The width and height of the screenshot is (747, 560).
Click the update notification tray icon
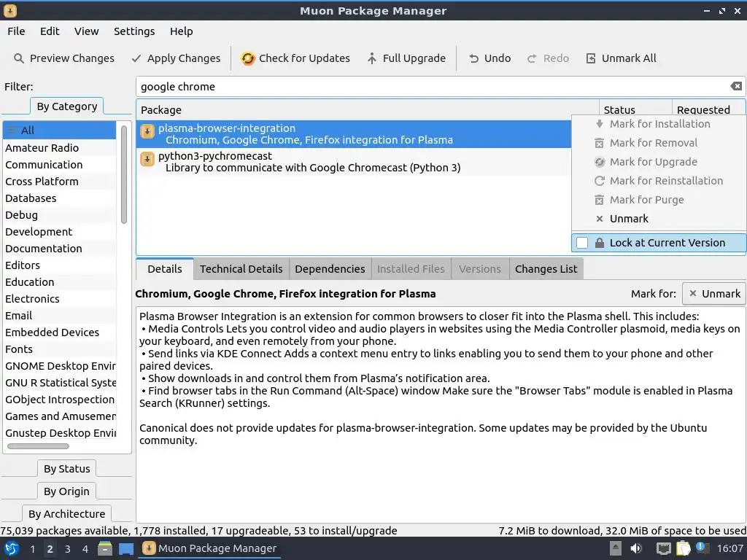tap(703, 548)
